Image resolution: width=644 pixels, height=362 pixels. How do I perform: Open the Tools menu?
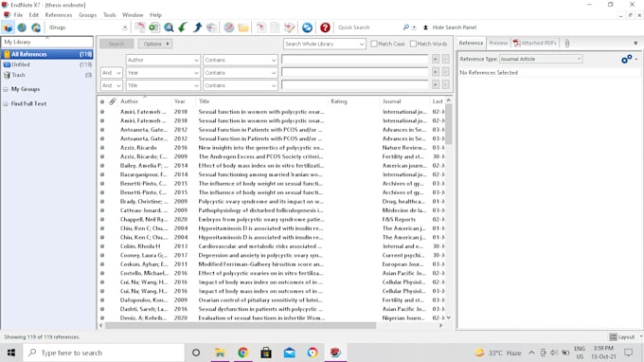(109, 15)
